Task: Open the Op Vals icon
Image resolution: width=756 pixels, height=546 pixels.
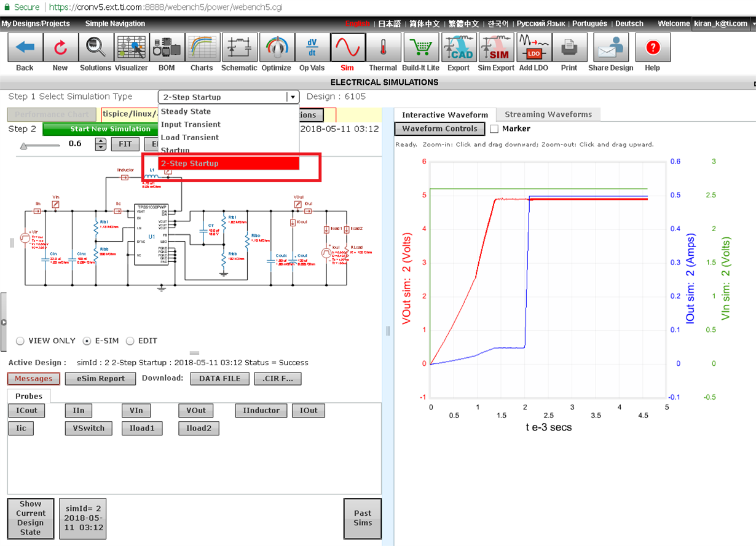Action: (x=312, y=48)
